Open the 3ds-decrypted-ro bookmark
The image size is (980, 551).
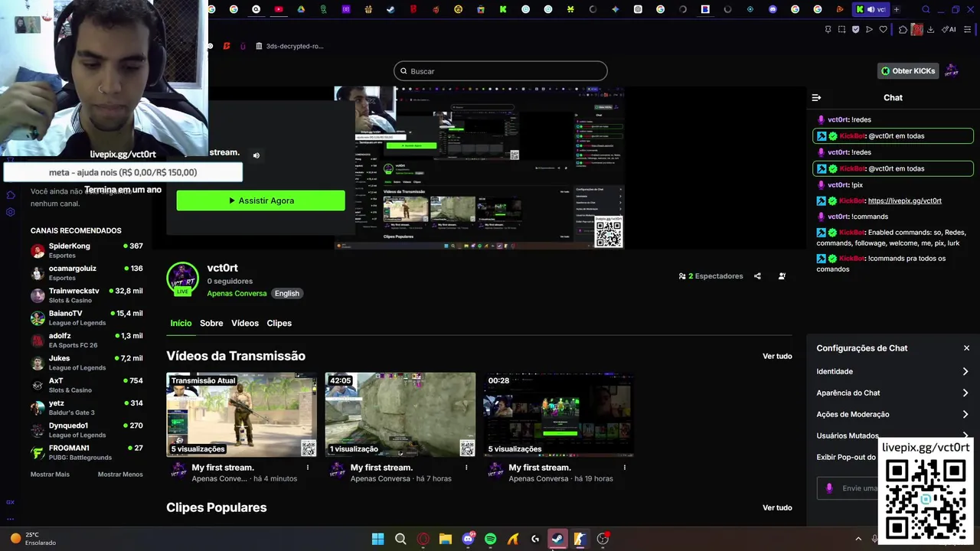pyautogui.click(x=289, y=46)
